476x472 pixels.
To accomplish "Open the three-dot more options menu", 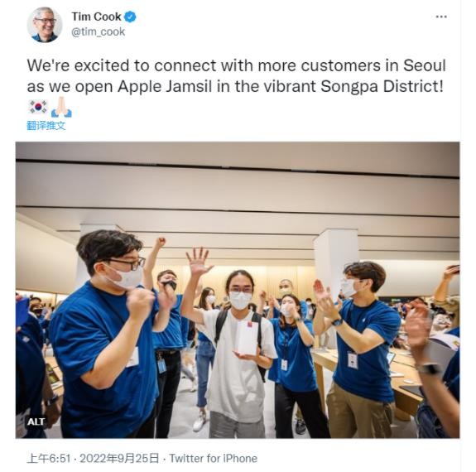I will (441, 17).
